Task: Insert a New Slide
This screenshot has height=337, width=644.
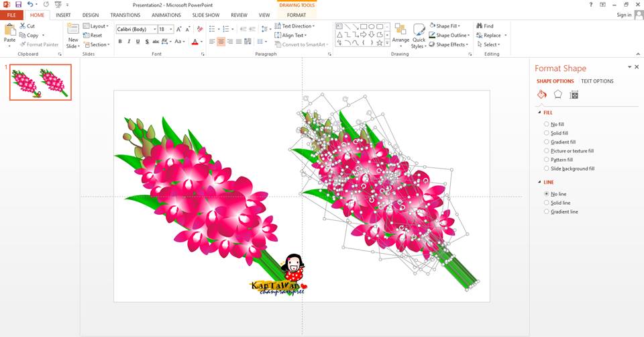Action: click(72, 36)
